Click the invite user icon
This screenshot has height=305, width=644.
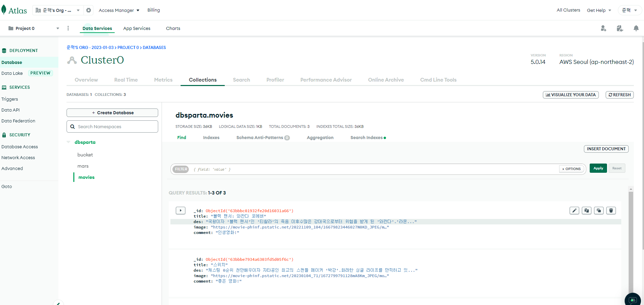[603, 28]
